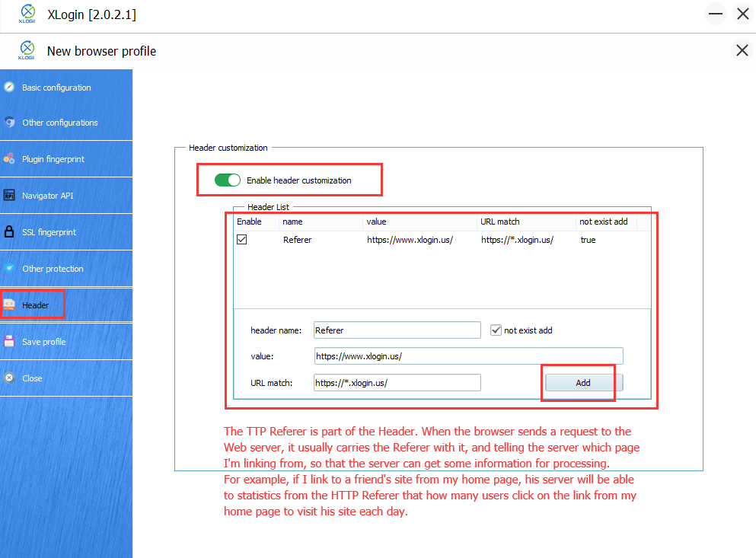Select the true cell in Header List

(589, 240)
